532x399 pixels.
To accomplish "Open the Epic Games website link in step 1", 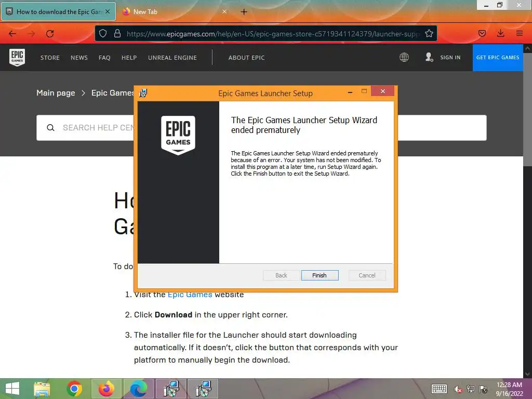I will 190,295.
